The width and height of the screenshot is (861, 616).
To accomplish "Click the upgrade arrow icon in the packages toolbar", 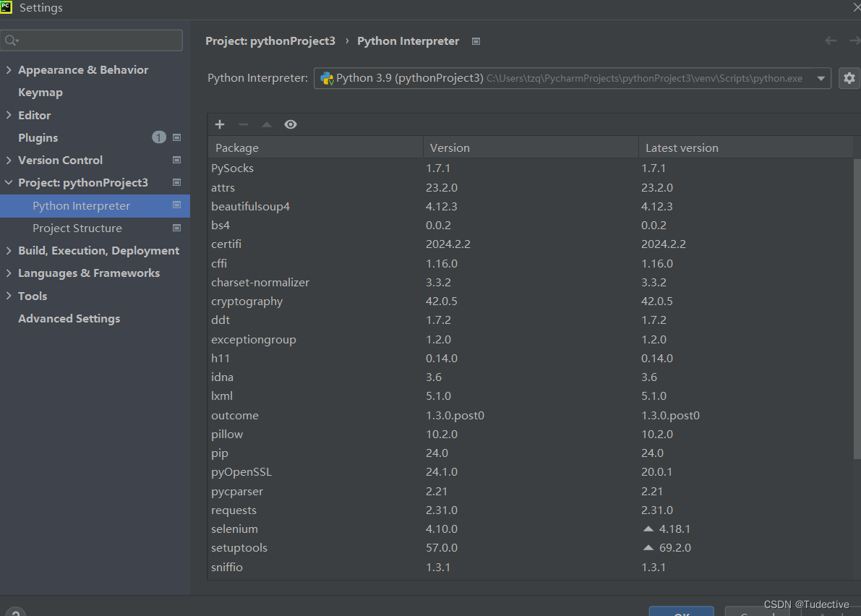I will [266, 124].
